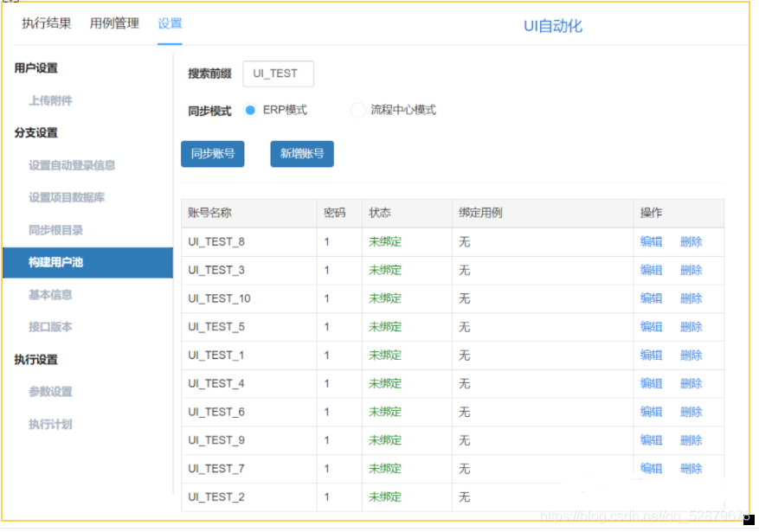Screen dimensions: 759x532
Task: Click 删除 for UI_TEST_3
Action: tap(691, 270)
